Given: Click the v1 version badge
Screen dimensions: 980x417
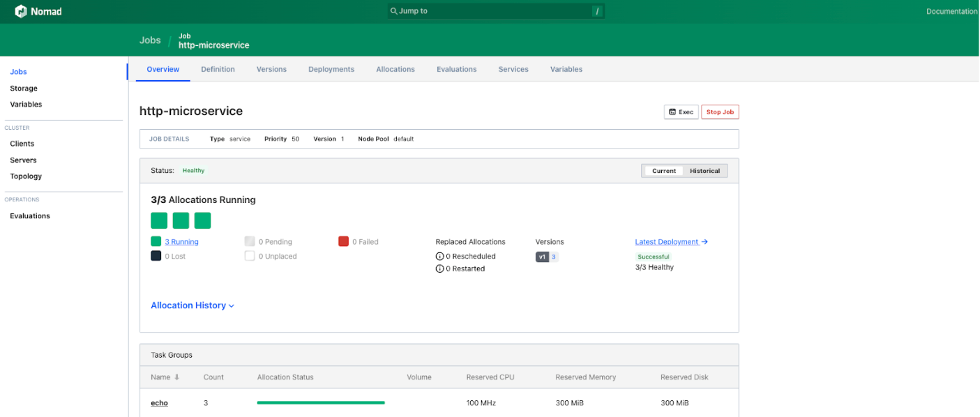Looking at the screenshot, I should (541, 257).
